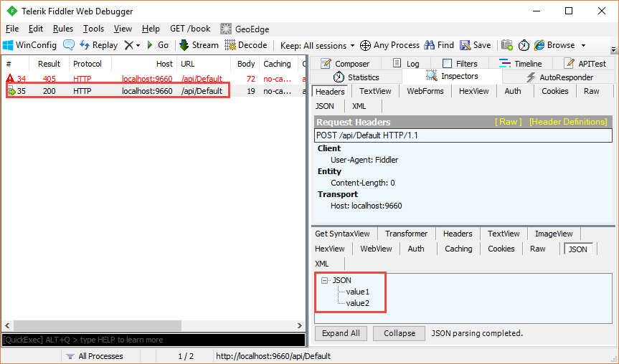Open the Edit menu
Image resolution: width=619 pixels, height=364 pixels.
tap(36, 29)
